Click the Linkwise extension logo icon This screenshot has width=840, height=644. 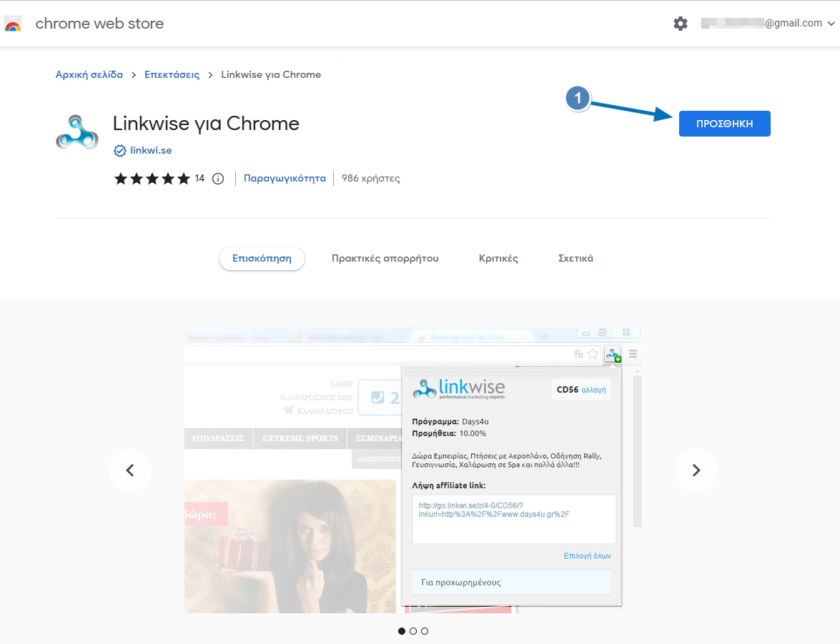(x=76, y=132)
